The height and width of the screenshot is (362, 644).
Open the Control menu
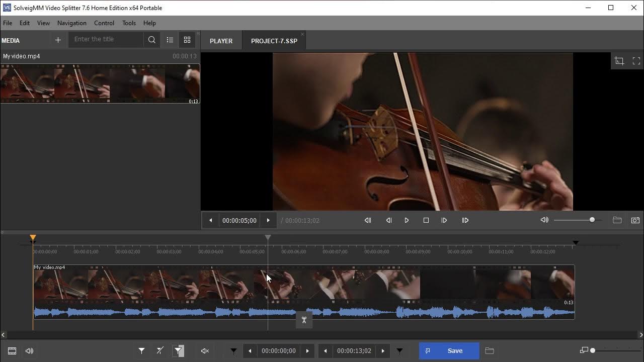tap(104, 23)
